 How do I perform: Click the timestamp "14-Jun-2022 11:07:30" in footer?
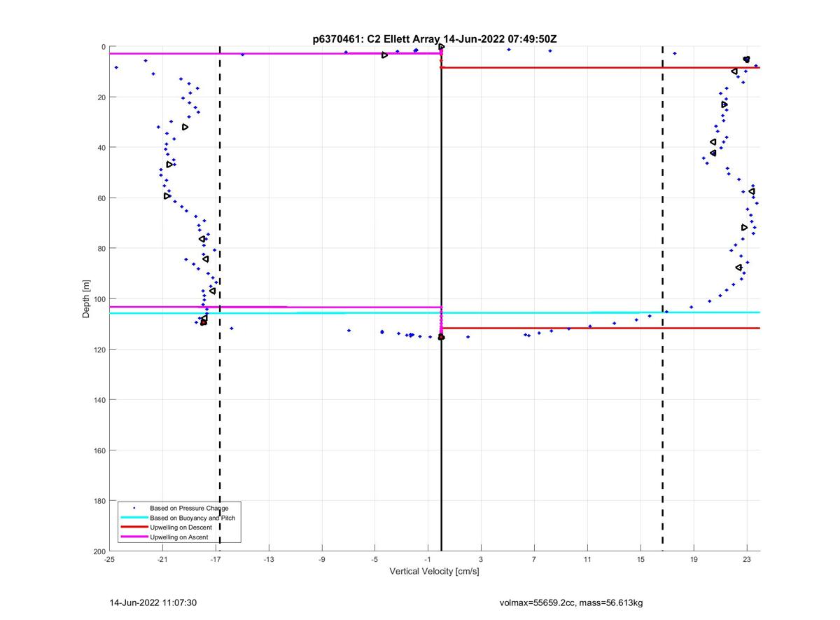tap(153, 602)
